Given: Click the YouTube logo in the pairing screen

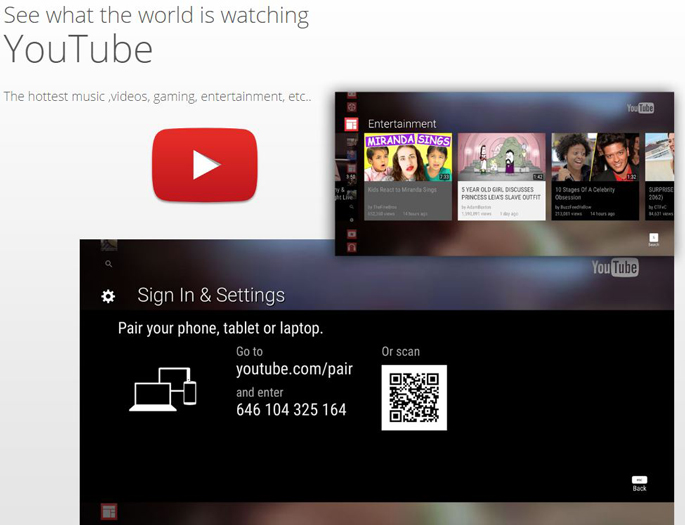Looking at the screenshot, I should point(615,267).
